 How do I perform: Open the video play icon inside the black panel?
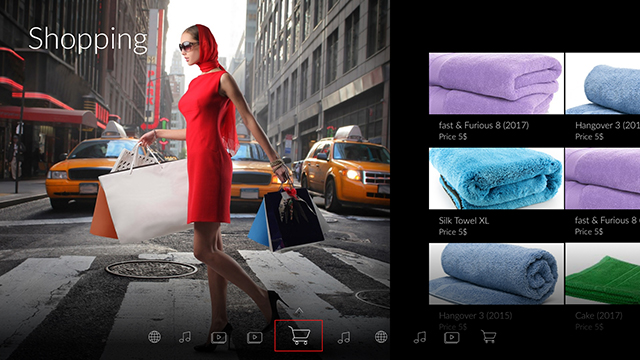(451, 337)
